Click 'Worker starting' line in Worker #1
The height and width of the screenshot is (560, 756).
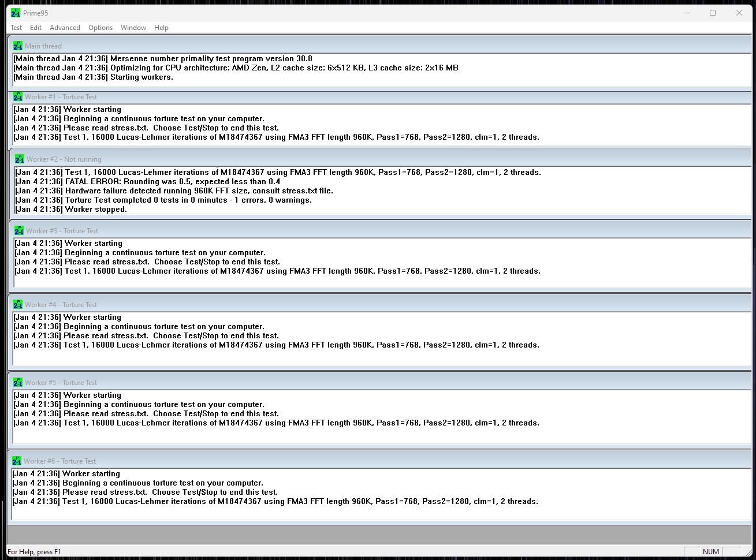(x=68, y=109)
